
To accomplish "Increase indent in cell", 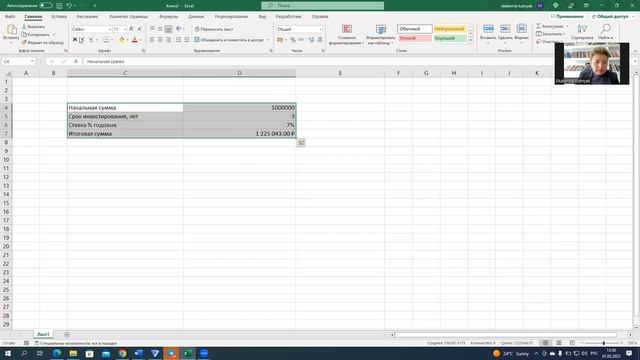I will pyautogui.click(x=187, y=40).
